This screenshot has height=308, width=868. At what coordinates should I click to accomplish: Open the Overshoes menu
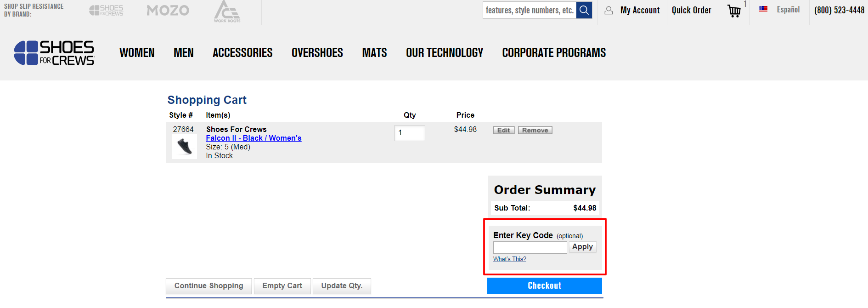coord(317,53)
